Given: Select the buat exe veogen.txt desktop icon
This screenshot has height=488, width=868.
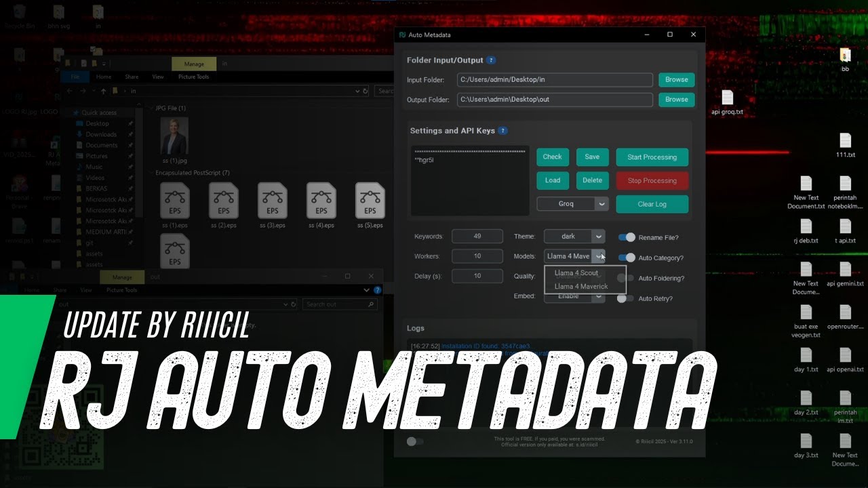Looking at the screenshot, I should pyautogui.click(x=806, y=321).
